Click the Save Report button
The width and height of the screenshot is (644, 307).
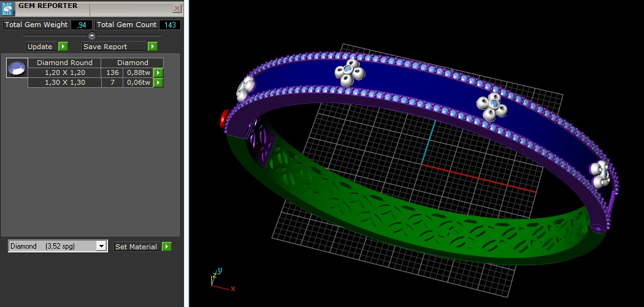click(x=115, y=47)
